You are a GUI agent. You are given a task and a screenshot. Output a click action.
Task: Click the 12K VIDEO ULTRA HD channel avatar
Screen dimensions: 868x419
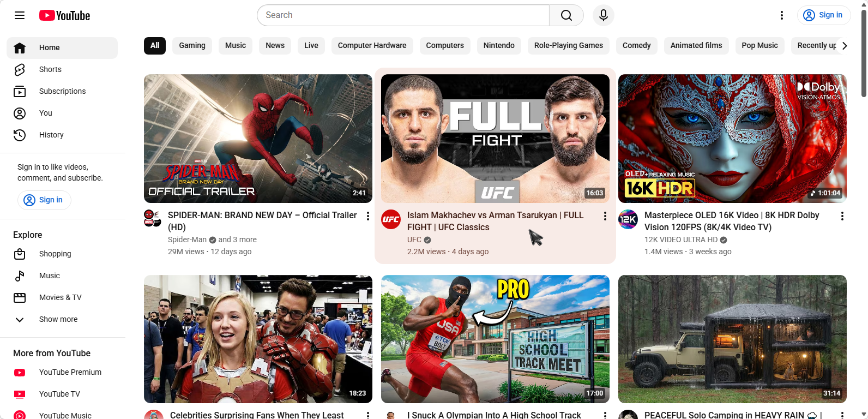point(628,219)
